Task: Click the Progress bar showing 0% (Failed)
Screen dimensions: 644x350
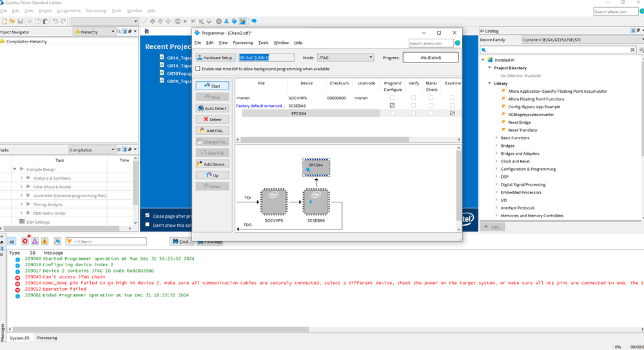Action: (x=430, y=57)
